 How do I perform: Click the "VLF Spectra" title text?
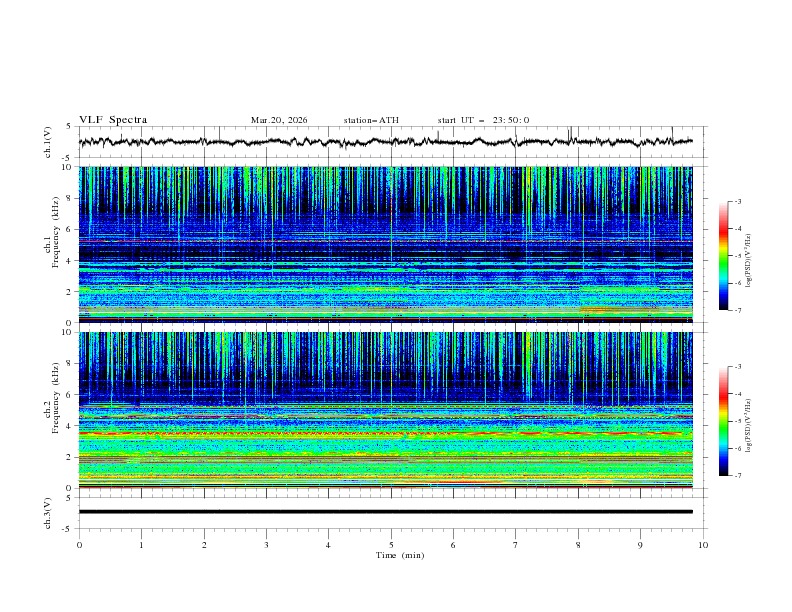(113, 120)
